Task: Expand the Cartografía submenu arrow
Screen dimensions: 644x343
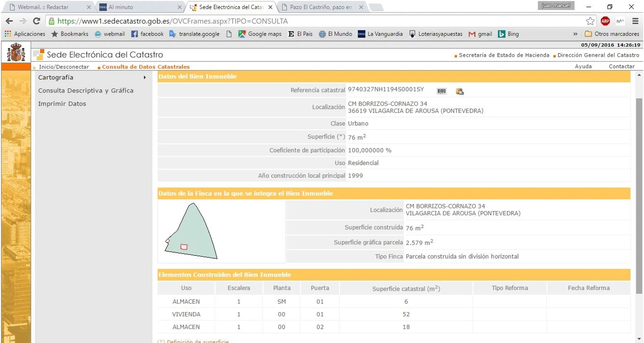Action: (145, 78)
